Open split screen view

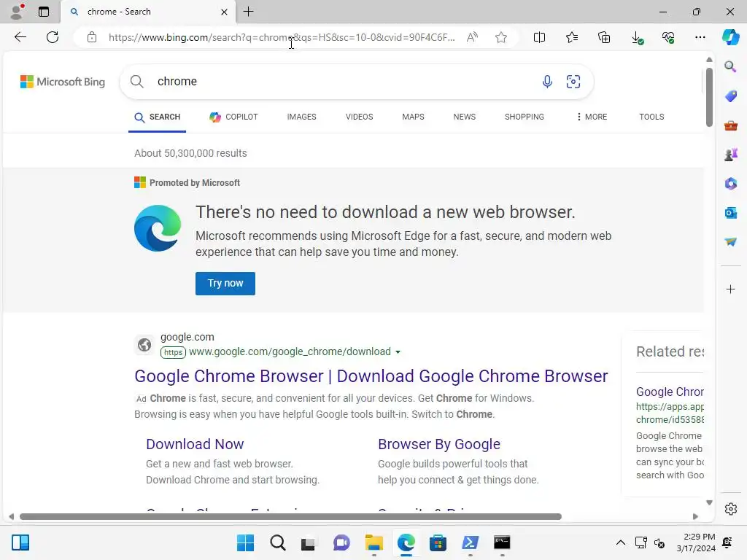click(539, 37)
